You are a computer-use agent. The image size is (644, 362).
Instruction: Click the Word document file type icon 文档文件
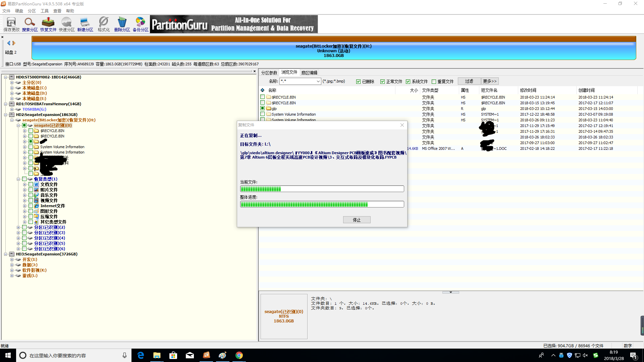(37, 184)
